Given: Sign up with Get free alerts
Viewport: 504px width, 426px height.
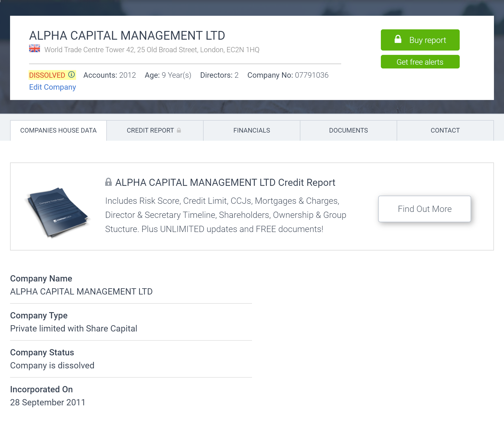Looking at the screenshot, I should tap(420, 62).
